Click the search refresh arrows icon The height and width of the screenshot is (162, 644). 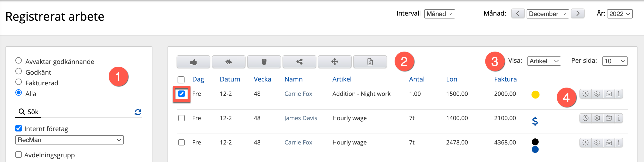(138, 112)
